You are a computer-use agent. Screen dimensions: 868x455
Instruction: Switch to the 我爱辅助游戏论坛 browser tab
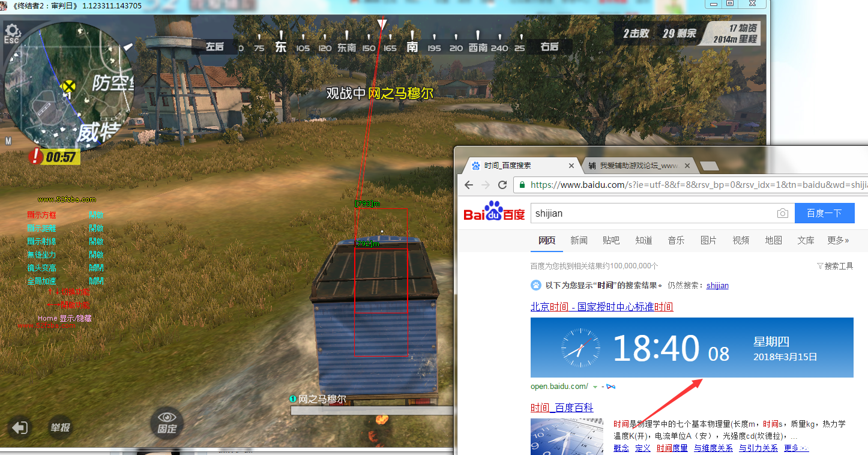tap(637, 166)
